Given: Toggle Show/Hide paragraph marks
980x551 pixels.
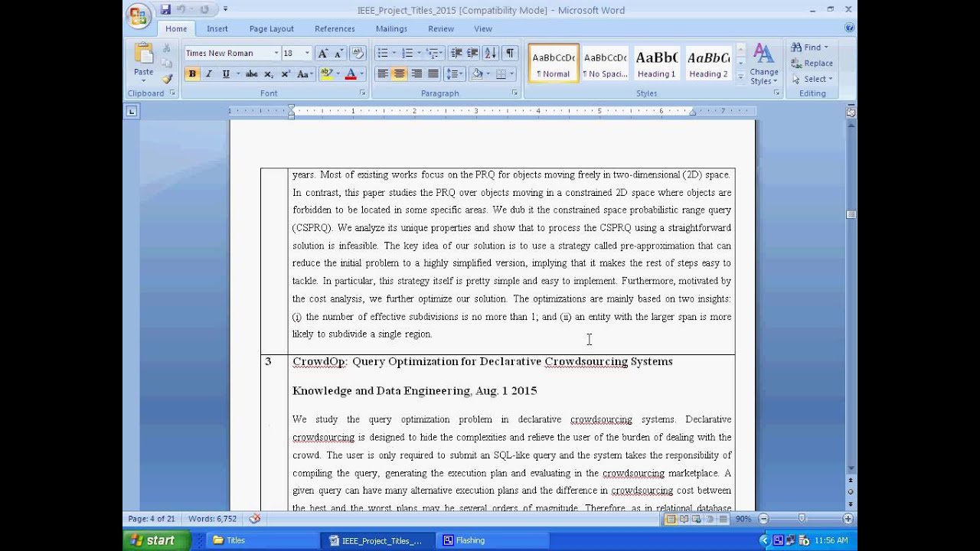Looking at the screenshot, I should tap(510, 54).
